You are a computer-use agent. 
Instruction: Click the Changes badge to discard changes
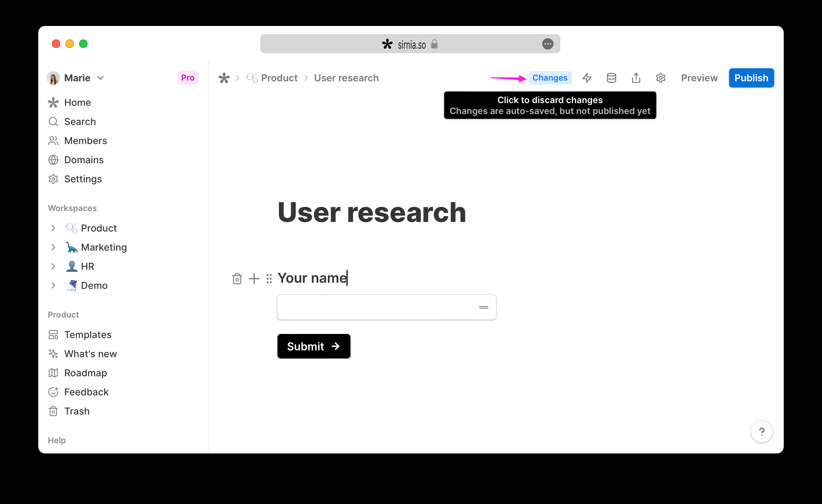[550, 78]
